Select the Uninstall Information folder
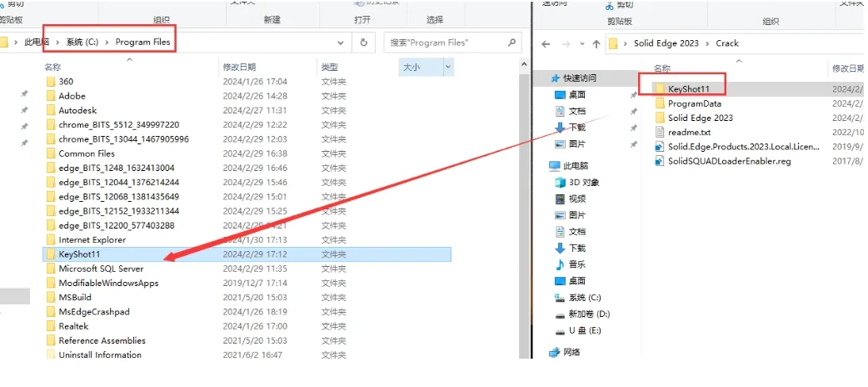The width and height of the screenshot is (868, 387). (248, 354)
